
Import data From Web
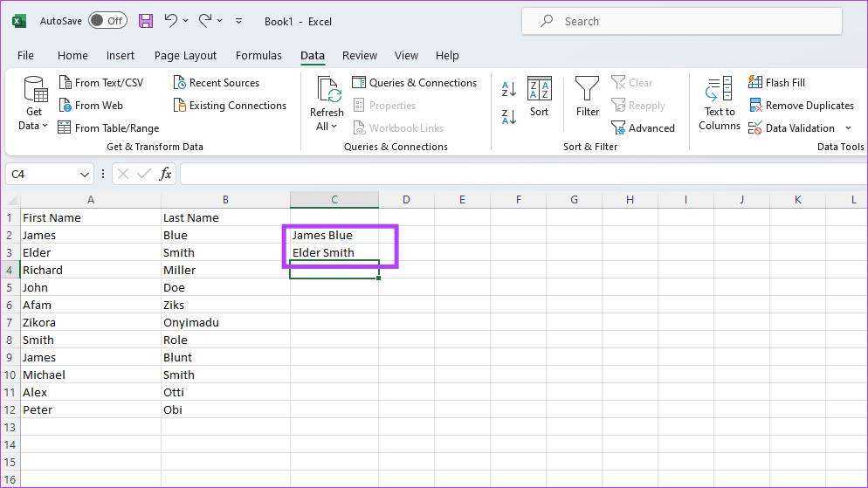coord(92,105)
